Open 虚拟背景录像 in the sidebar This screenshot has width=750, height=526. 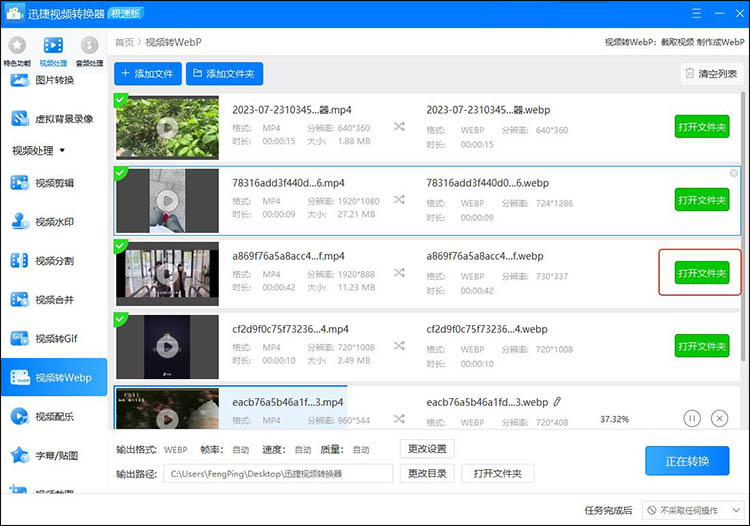coord(54,118)
